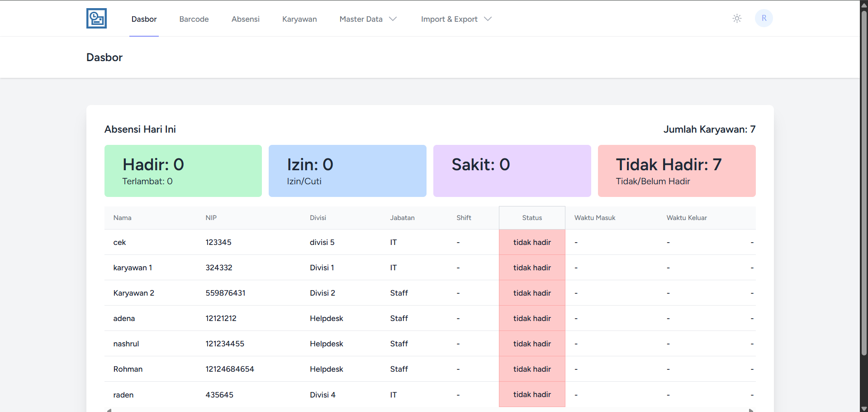The image size is (868, 412).
Task: Click the purple Sakit summary card
Action: [512, 171]
